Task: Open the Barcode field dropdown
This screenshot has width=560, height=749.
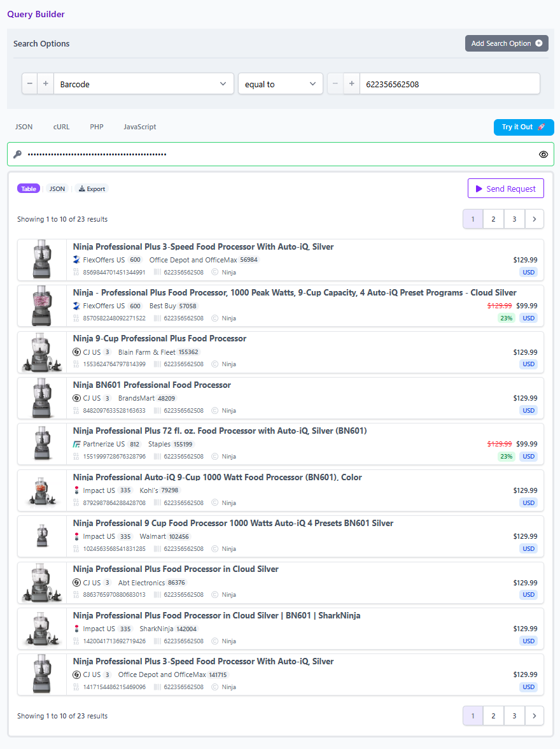Action: coord(144,83)
